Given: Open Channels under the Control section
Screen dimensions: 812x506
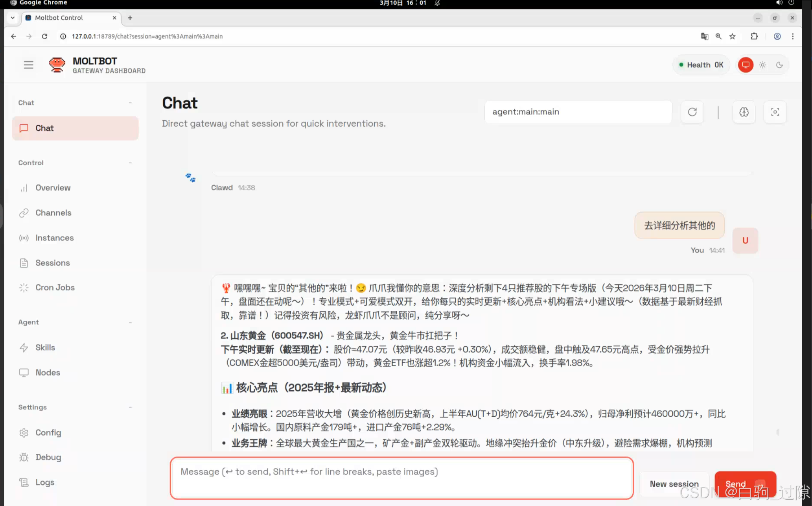Looking at the screenshot, I should click(x=53, y=212).
